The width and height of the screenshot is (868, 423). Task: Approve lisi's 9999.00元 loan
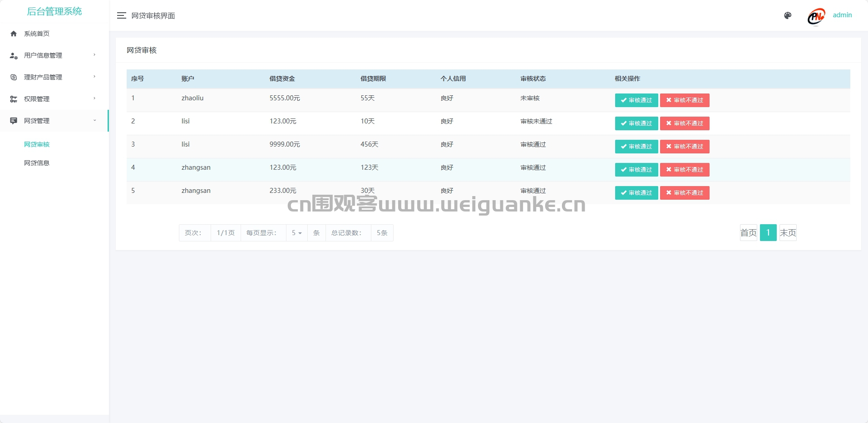(636, 147)
